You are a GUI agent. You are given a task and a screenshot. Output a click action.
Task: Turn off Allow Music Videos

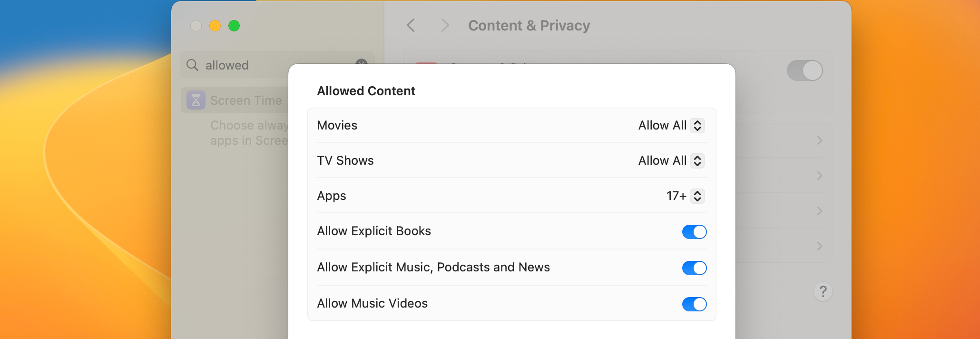[x=694, y=304]
